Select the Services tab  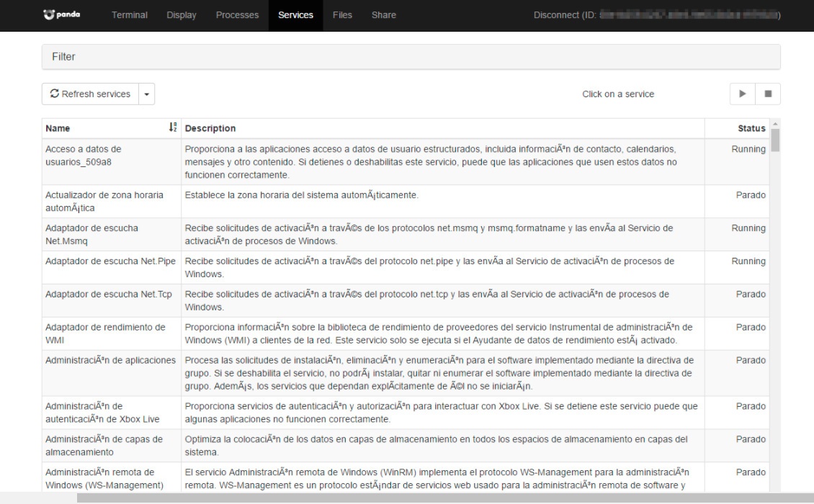coord(295,15)
